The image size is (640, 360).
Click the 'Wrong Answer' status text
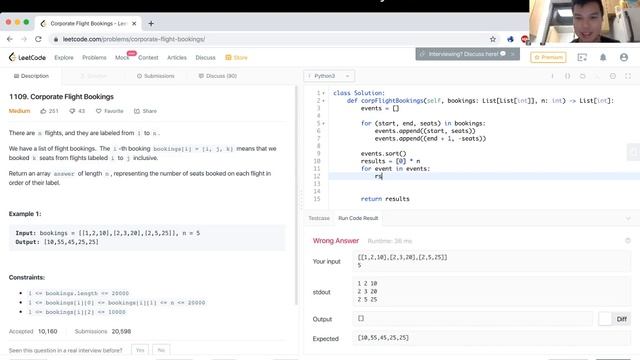(x=336, y=241)
